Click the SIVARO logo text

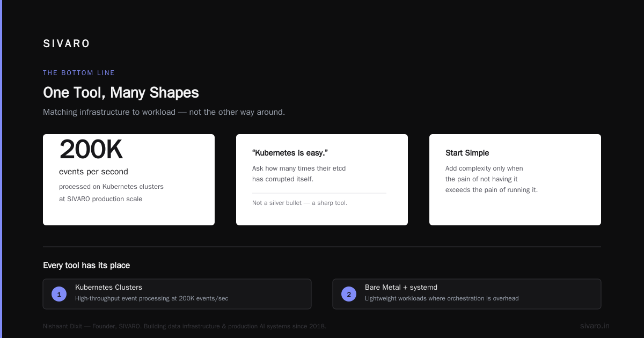(x=67, y=44)
